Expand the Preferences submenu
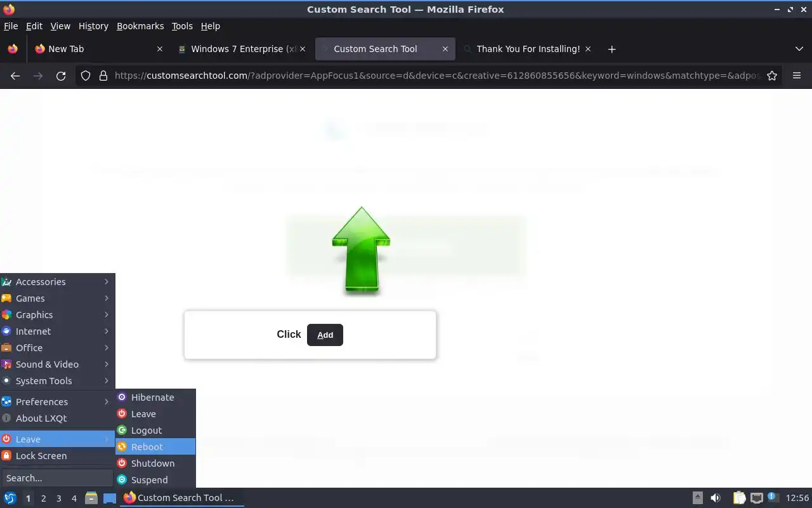 pos(57,402)
